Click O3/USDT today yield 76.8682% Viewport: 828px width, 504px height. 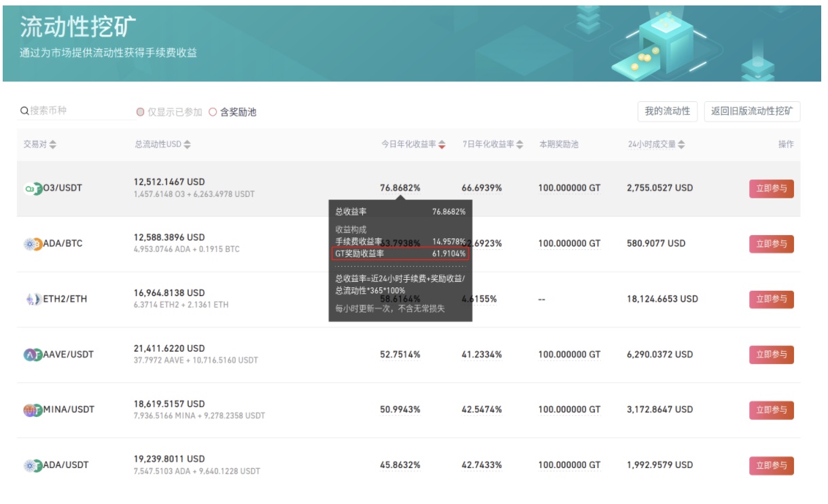coord(400,188)
